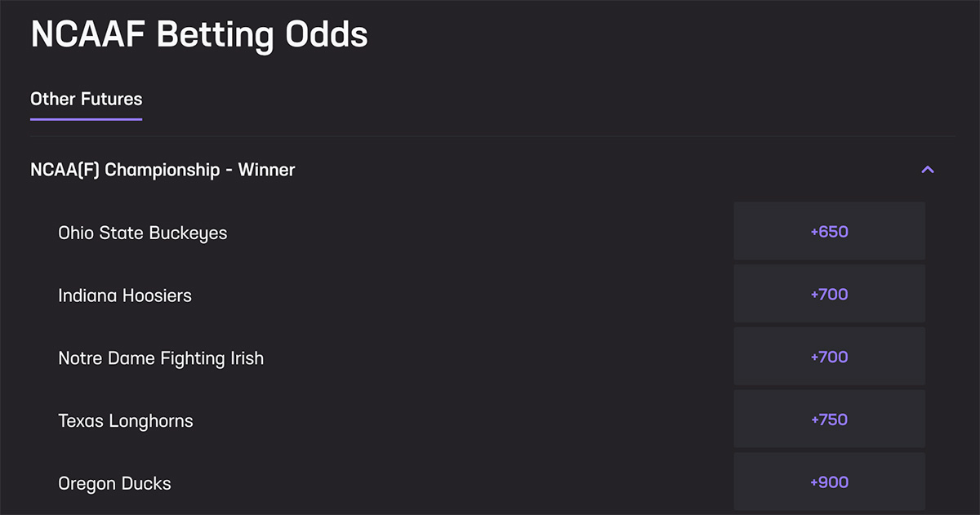
Task: Click the NCAAF Betting Odds page title
Action: coord(198,34)
